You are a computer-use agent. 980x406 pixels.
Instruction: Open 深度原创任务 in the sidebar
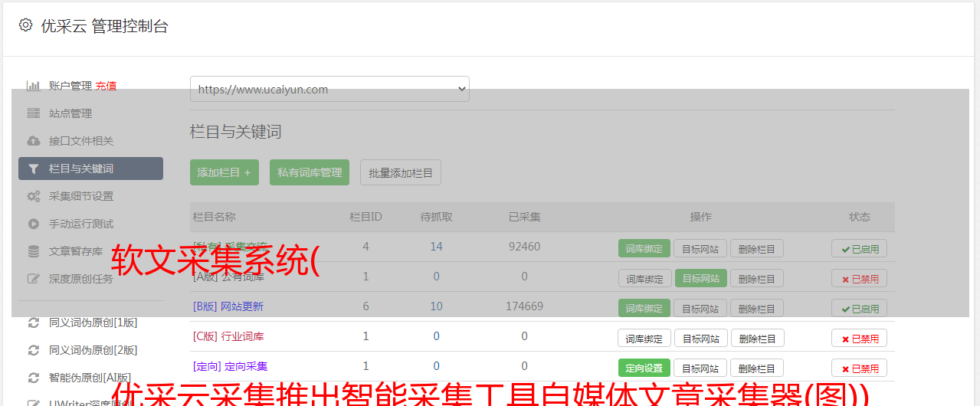point(81,279)
